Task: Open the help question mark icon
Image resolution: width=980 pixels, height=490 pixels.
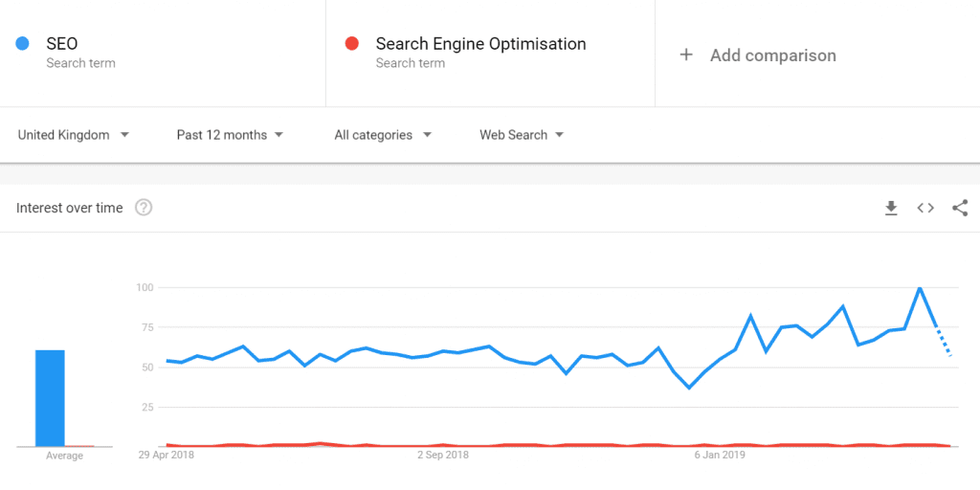Action: (144, 208)
